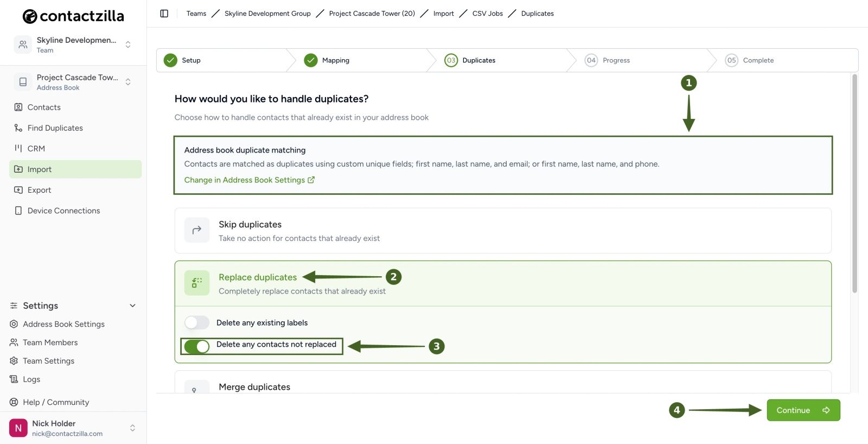Click the Find Duplicates sidebar icon

tap(18, 128)
